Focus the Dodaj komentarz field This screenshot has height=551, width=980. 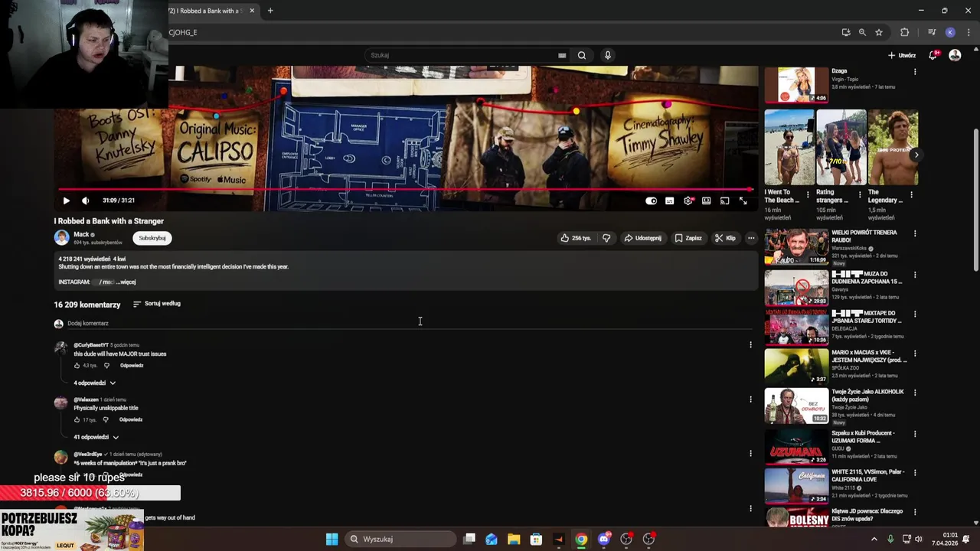pyautogui.click(x=410, y=324)
